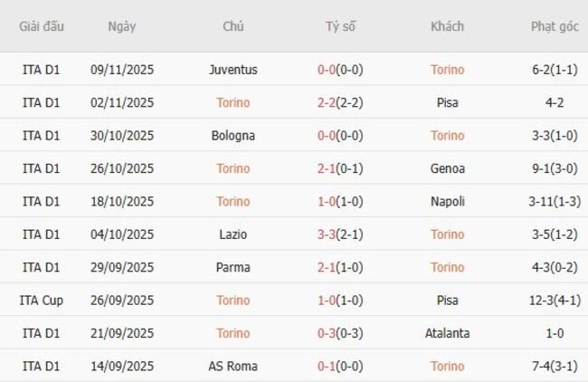Select the Atalanta away team
The height and width of the screenshot is (382, 588).
(x=447, y=333)
